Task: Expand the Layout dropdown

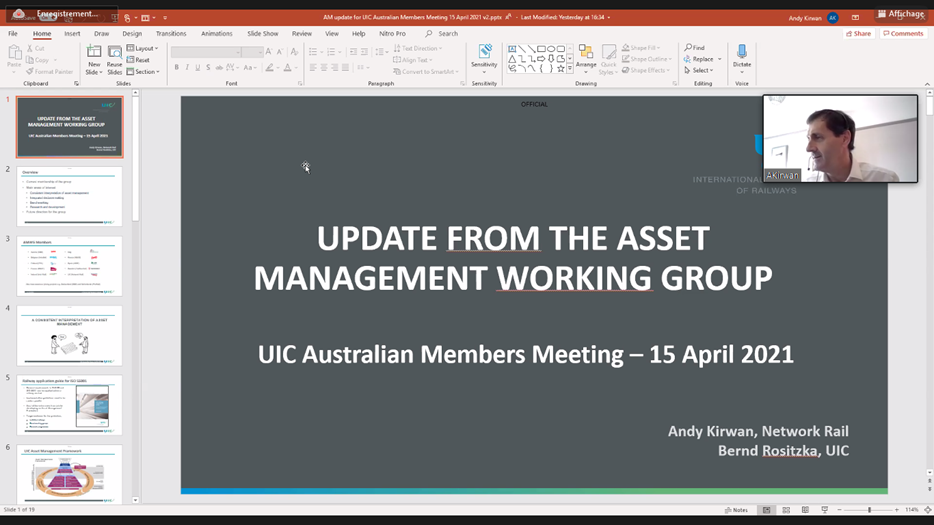Action: tap(142, 48)
